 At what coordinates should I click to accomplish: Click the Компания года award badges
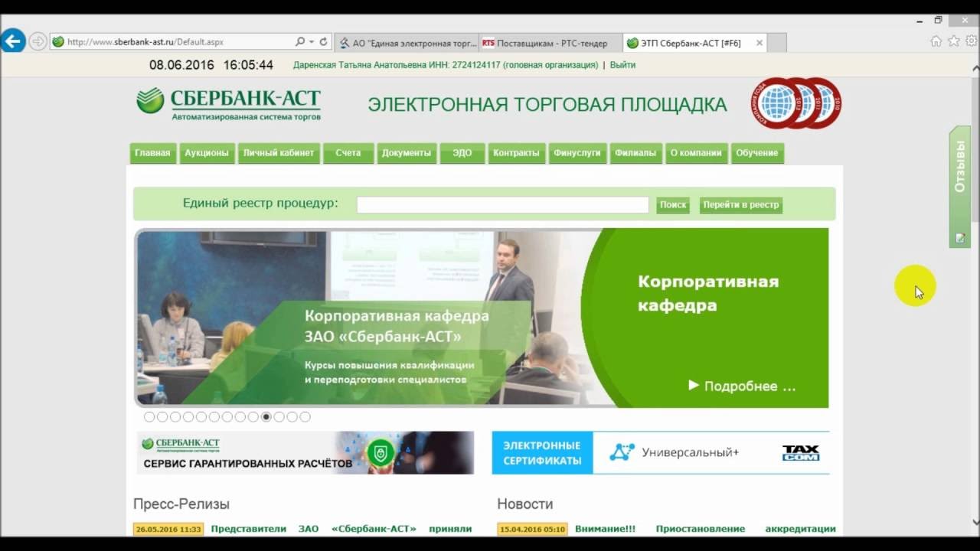click(x=796, y=103)
